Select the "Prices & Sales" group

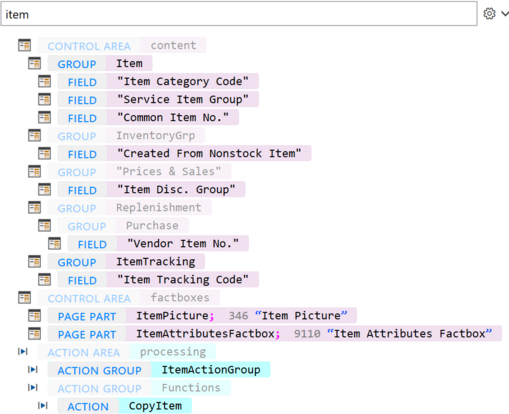click(x=139, y=172)
